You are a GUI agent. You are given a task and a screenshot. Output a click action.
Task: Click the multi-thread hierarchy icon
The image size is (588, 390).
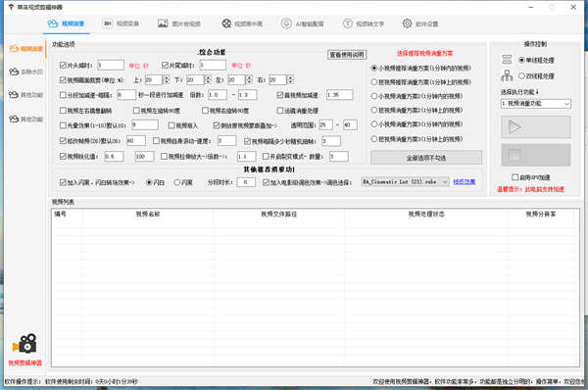507,75
